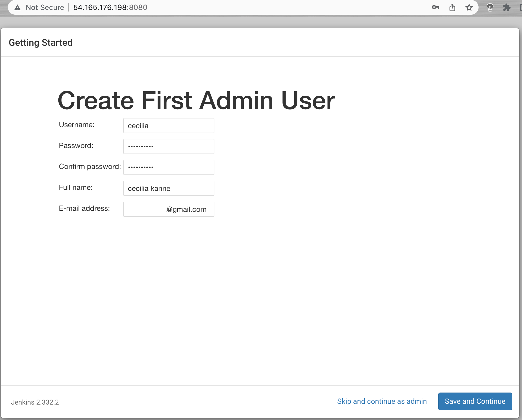Select the 54.165.176.198:8080 address text
This screenshot has width=522, height=420.
tap(110, 7)
